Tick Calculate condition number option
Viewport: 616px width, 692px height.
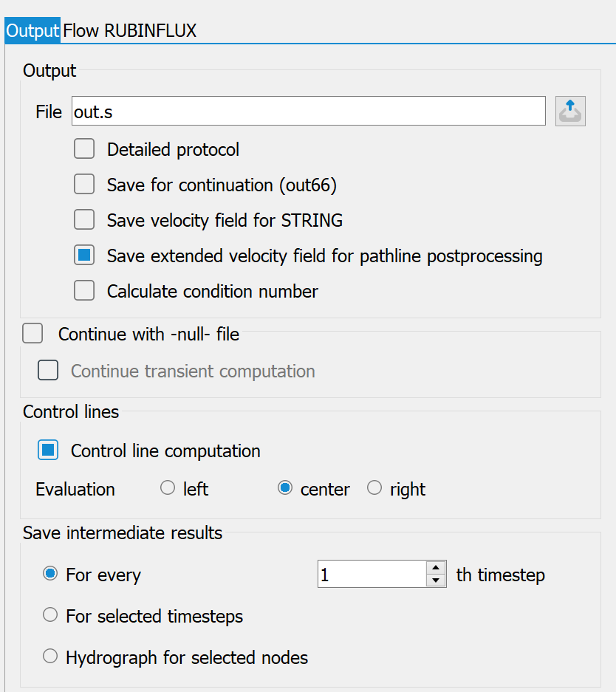pyautogui.click(x=84, y=290)
